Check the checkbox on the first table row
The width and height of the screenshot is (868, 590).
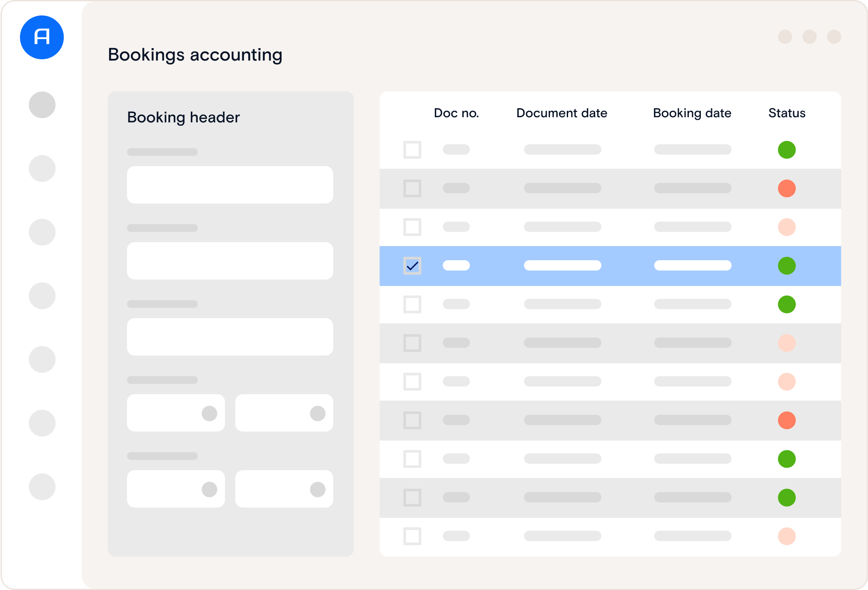[412, 149]
